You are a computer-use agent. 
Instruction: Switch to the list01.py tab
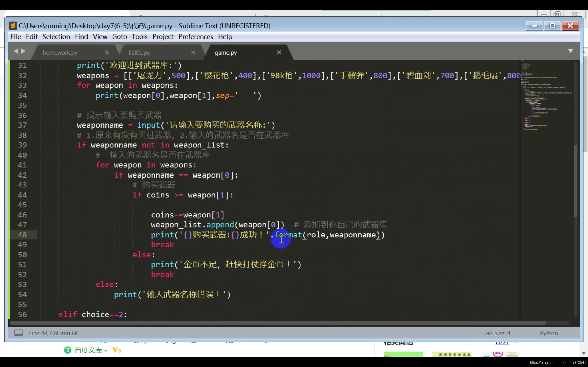tap(139, 53)
